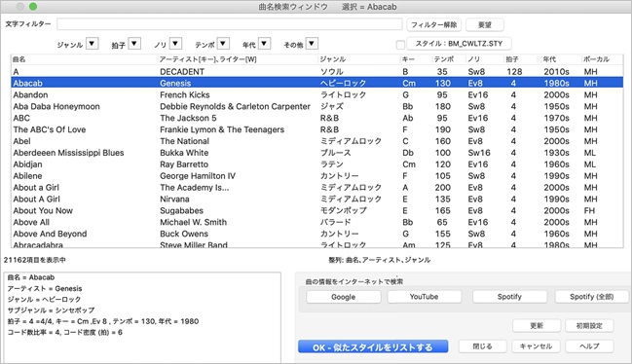Open the 拍子 filter dropdown arrow
Image resolution: width=632 pixels, height=364 pixels.
[x=134, y=44]
